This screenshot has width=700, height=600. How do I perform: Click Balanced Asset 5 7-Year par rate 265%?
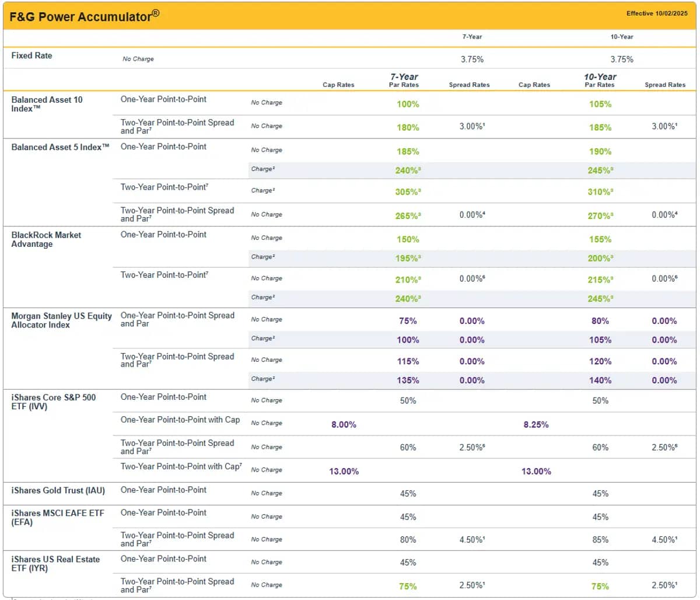[408, 215]
